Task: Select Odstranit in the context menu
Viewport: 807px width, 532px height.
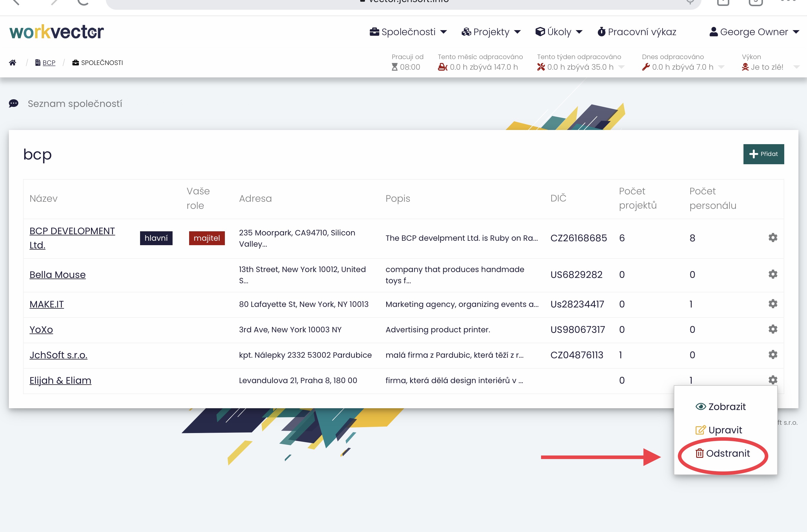Action: point(722,453)
